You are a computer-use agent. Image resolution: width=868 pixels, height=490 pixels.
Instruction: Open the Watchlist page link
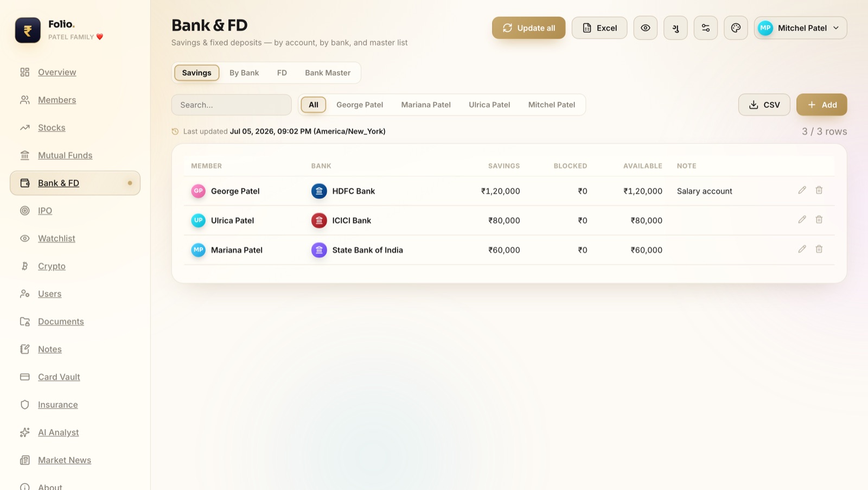click(56, 238)
